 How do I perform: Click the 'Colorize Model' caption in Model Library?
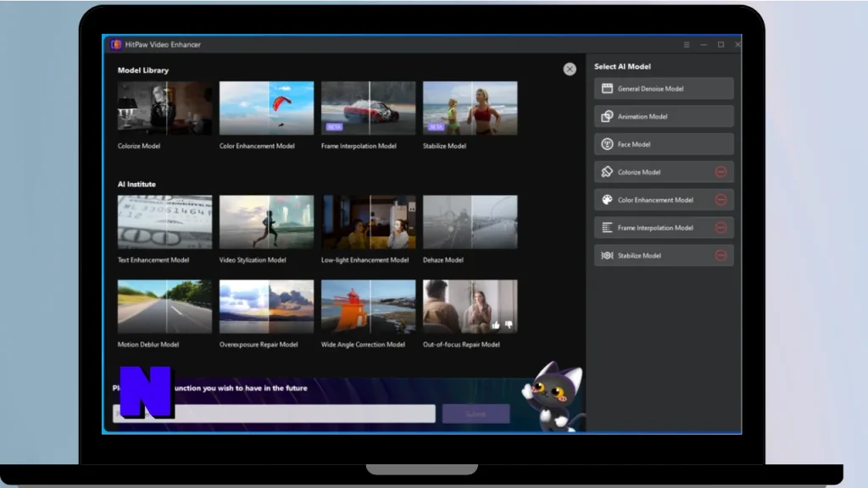click(x=138, y=146)
